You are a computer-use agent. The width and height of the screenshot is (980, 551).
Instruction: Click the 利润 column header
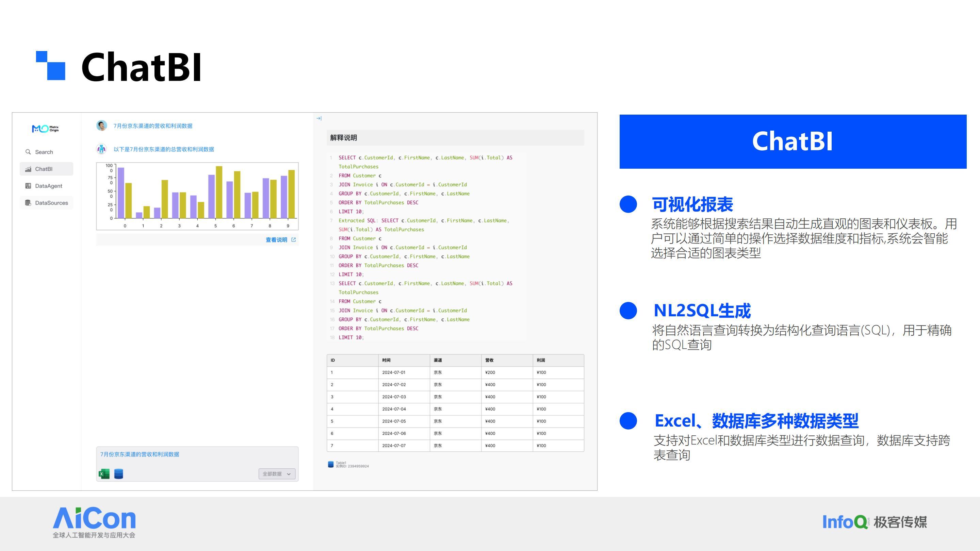coord(558,360)
